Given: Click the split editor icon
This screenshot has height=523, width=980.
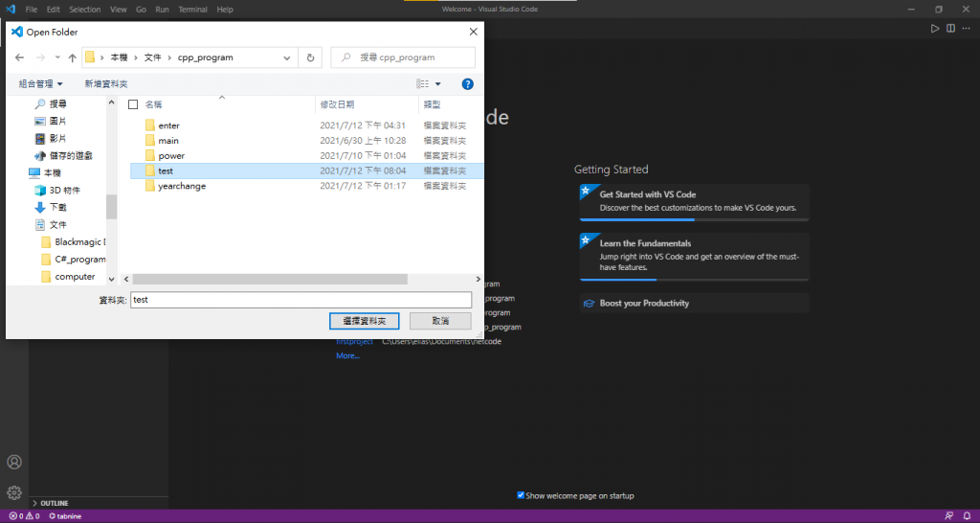Looking at the screenshot, I should [950, 28].
